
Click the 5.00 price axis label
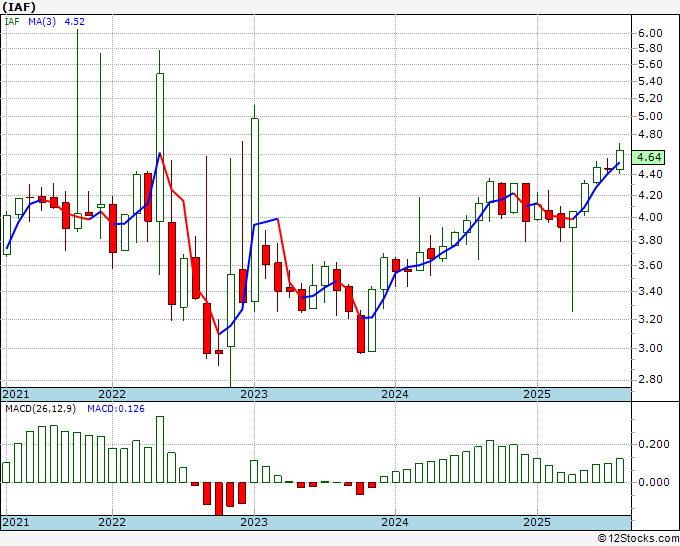(x=650, y=116)
